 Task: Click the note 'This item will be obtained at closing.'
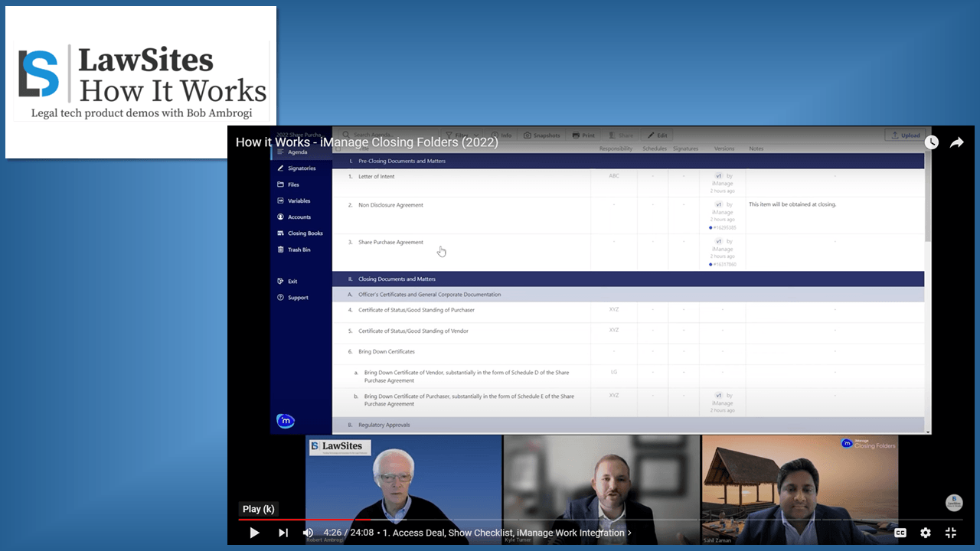pos(792,204)
